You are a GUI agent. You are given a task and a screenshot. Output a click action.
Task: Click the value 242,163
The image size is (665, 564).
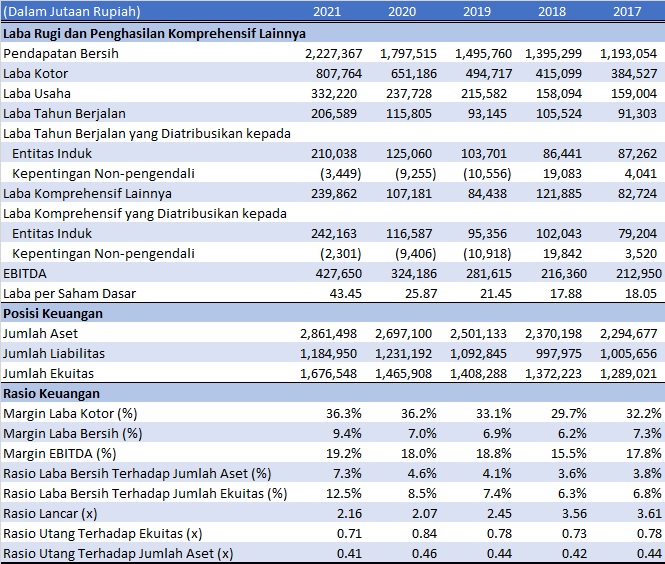point(334,233)
